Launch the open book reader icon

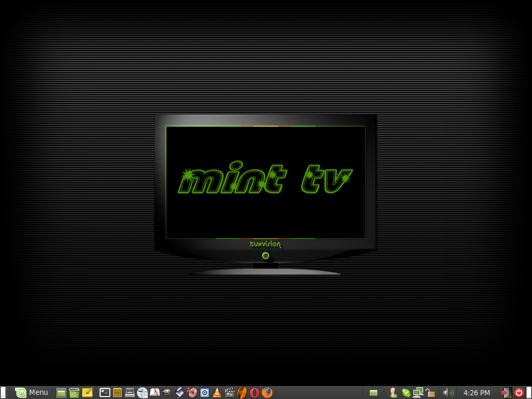[x=155, y=393]
